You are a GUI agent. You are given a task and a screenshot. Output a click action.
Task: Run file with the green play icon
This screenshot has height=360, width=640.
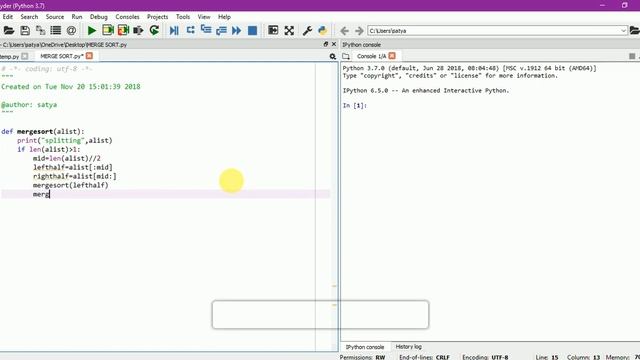point(92,31)
